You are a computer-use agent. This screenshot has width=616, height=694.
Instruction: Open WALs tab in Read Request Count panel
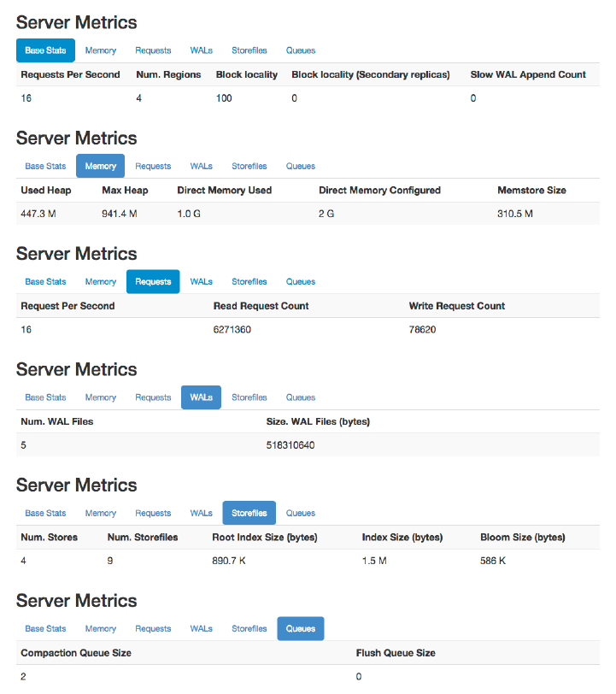click(202, 281)
